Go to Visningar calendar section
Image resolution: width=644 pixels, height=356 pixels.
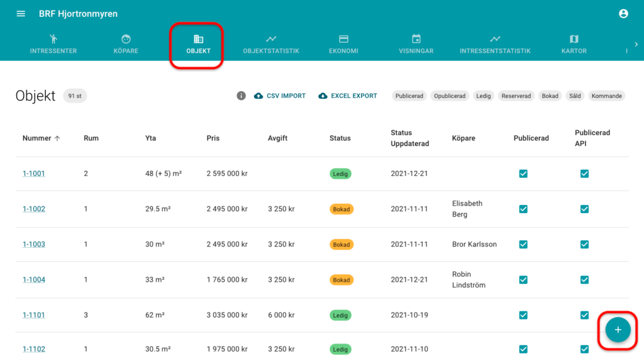[x=416, y=44]
